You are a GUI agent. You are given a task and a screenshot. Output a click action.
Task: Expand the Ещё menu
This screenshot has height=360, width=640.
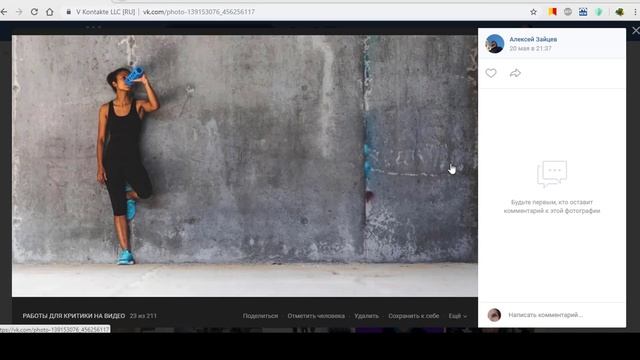point(458,316)
